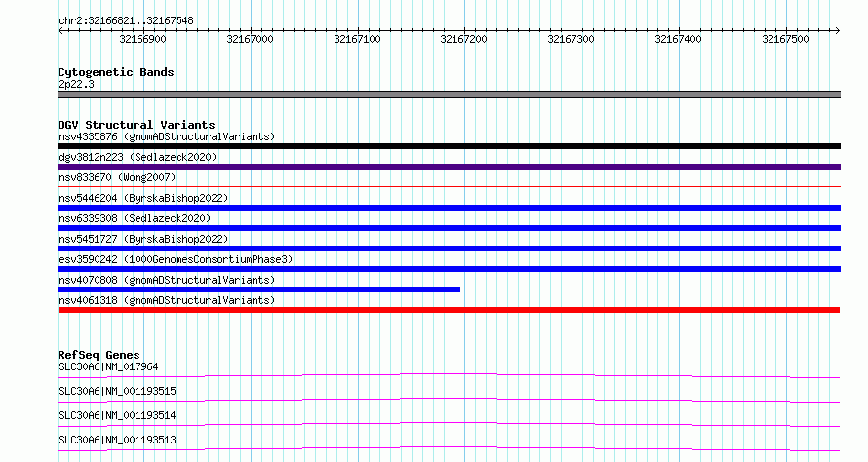Select the magenta NM_001193515 transcript line
The height and width of the screenshot is (462, 868).
click(449, 400)
